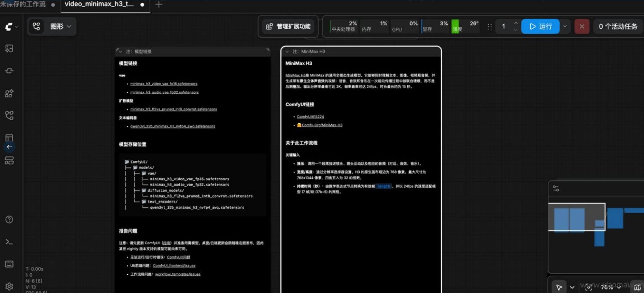Click the red cancel run button
644x293 pixels.
[582, 26]
